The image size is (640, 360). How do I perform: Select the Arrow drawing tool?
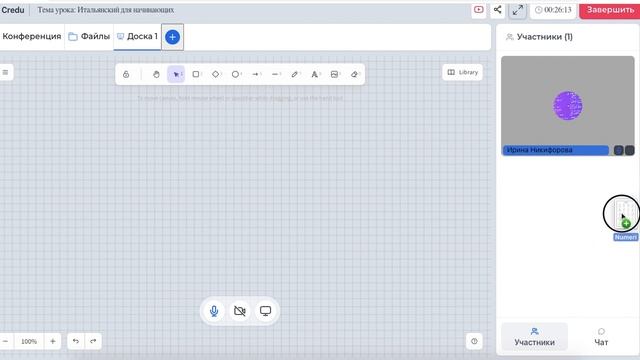coord(256,74)
